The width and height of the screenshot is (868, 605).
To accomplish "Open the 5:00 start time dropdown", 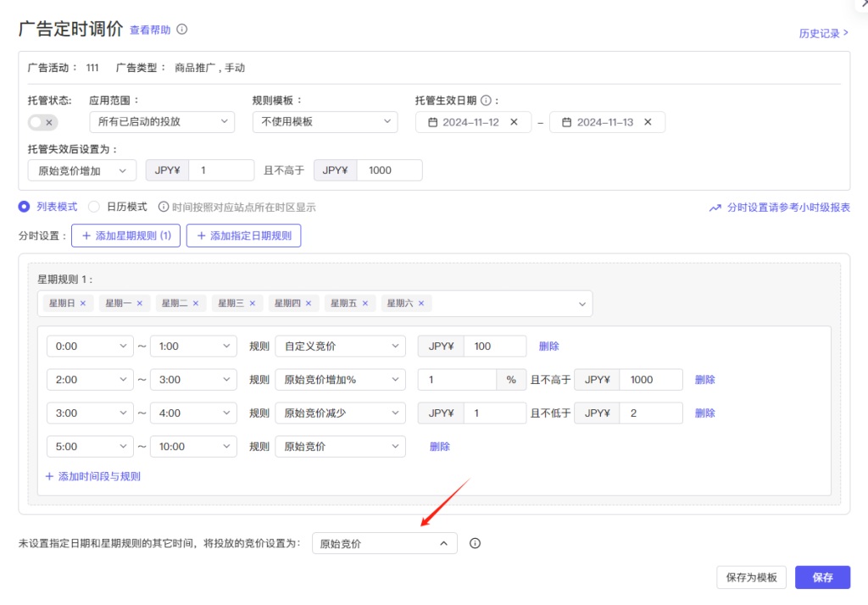I will click(90, 447).
